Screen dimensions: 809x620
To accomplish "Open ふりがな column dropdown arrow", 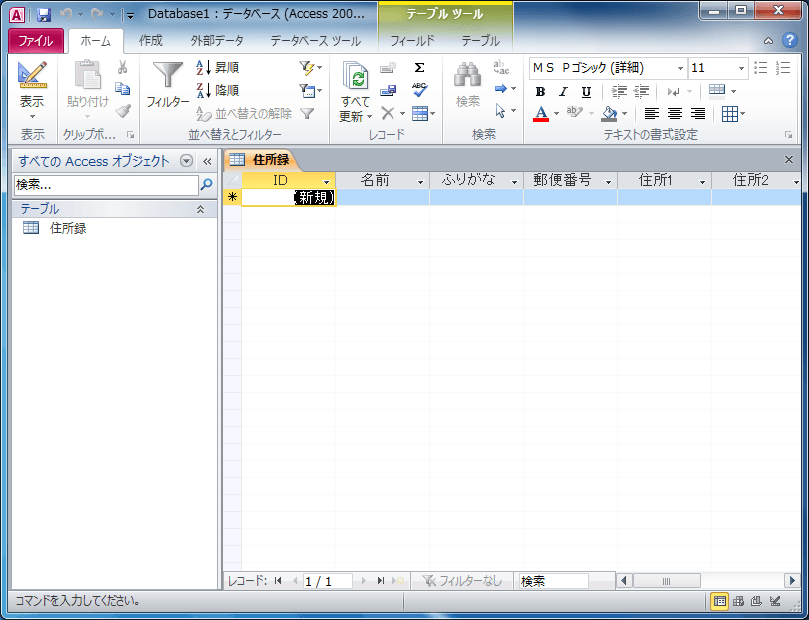I will click(x=514, y=182).
